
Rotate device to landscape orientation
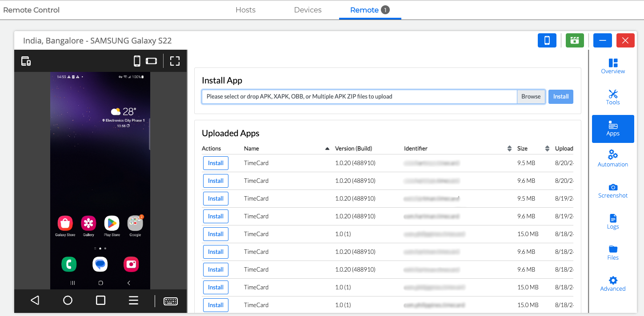click(x=152, y=61)
